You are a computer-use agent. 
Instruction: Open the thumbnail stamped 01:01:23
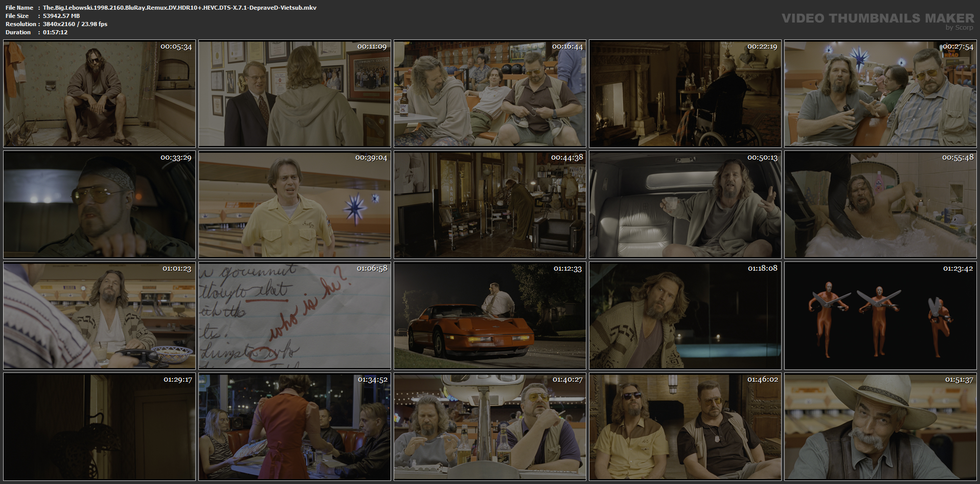[x=99, y=316]
